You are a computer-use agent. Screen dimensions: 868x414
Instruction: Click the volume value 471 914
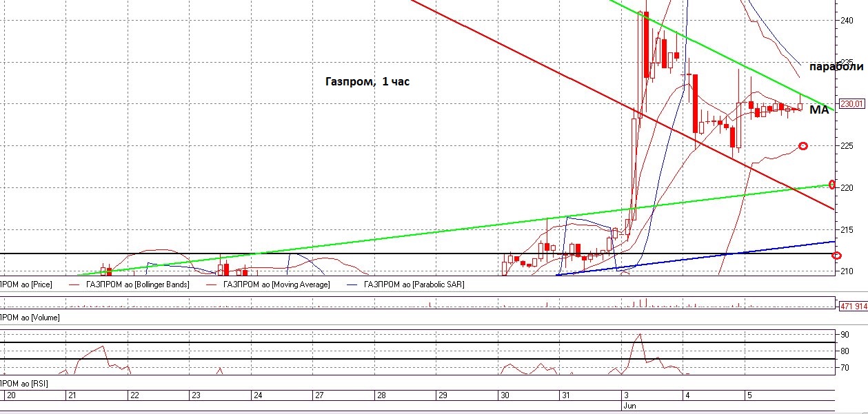pos(853,305)
